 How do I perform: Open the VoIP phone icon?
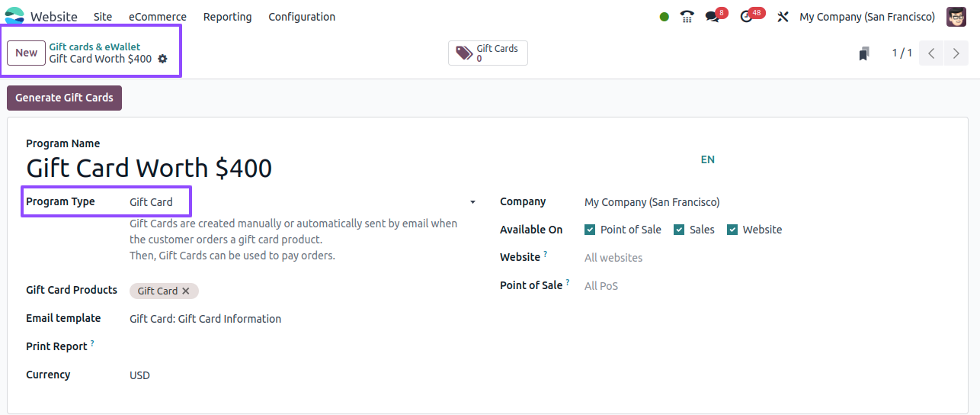(x=687, y=17)
